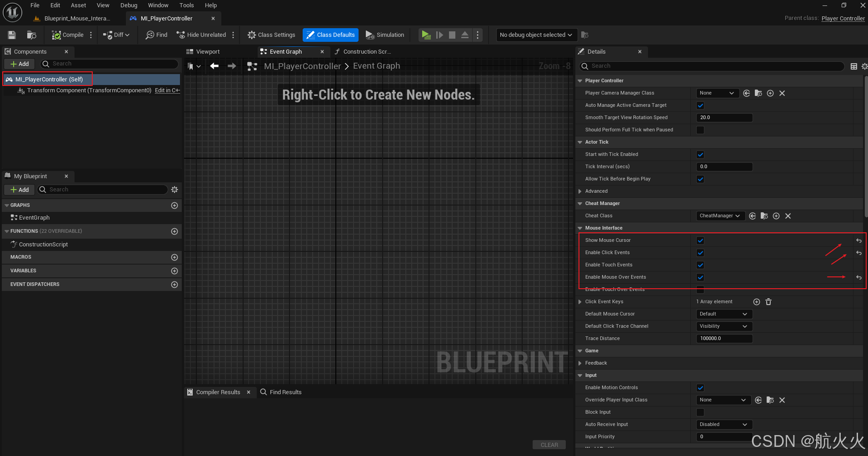The width and height of the screenshot is (868, 456).
Task: Open Player Camera Manager Class dropdown
Action: point(718,93)
